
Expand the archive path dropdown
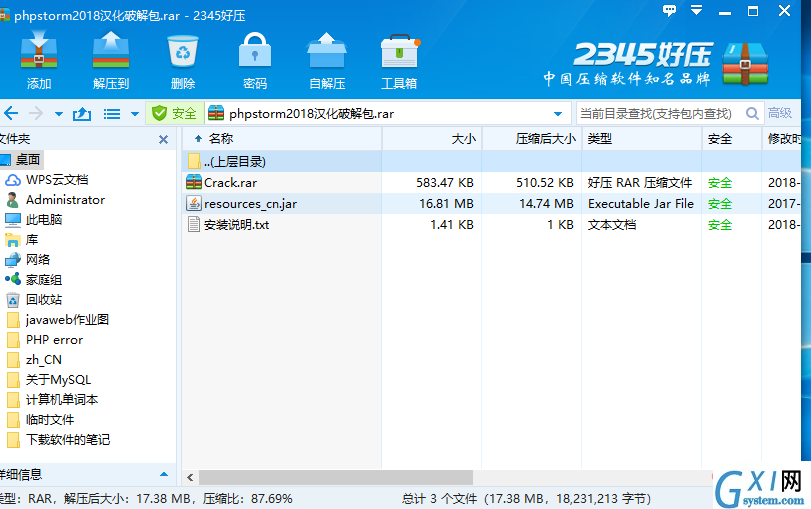[558, 114]
